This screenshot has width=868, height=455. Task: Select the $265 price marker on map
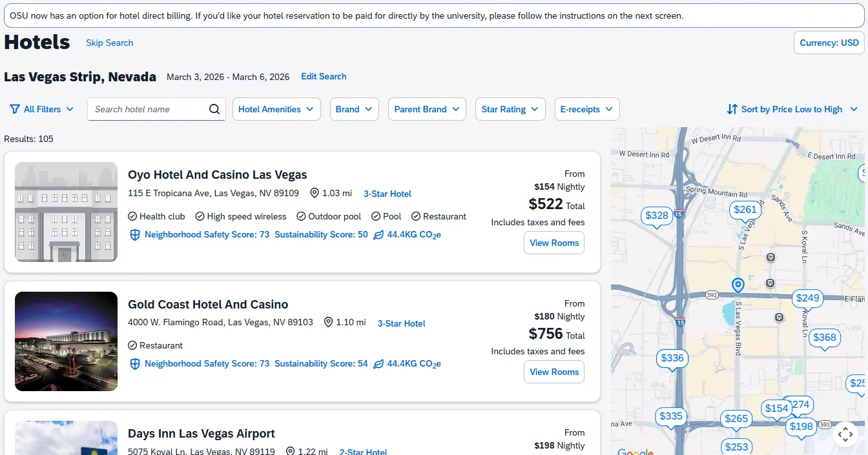click(736, 419)
